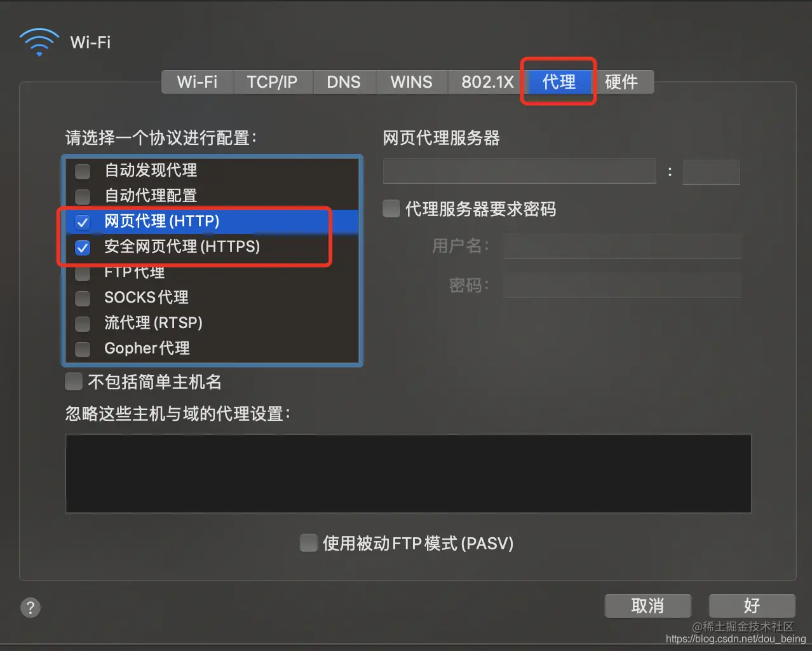Enable the Gopher代理 checkbox
This screenshot has width=812, height=651.
(x=83, y=349)
